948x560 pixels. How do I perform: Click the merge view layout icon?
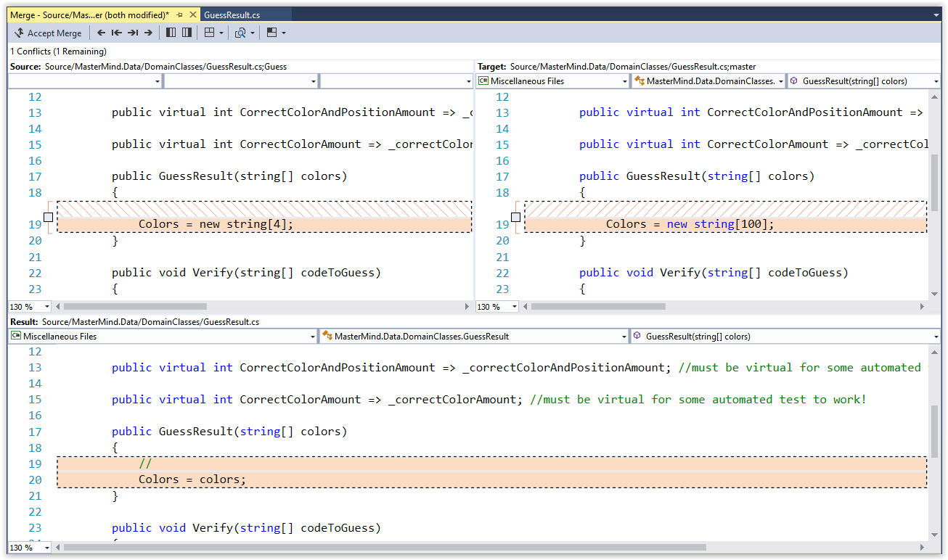point(209,33)
